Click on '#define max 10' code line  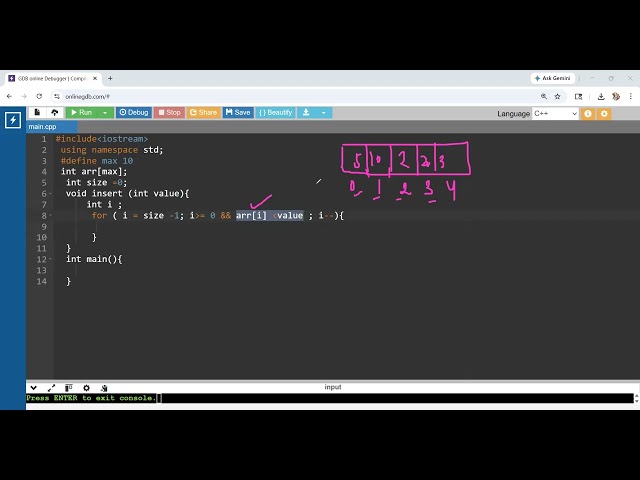pyautogui.click(x=97, y=161)
